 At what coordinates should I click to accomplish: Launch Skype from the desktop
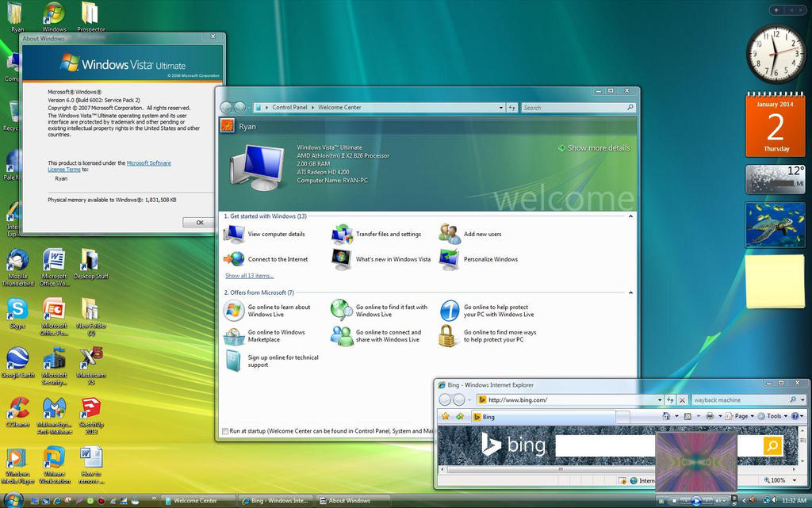click(17, 314)
